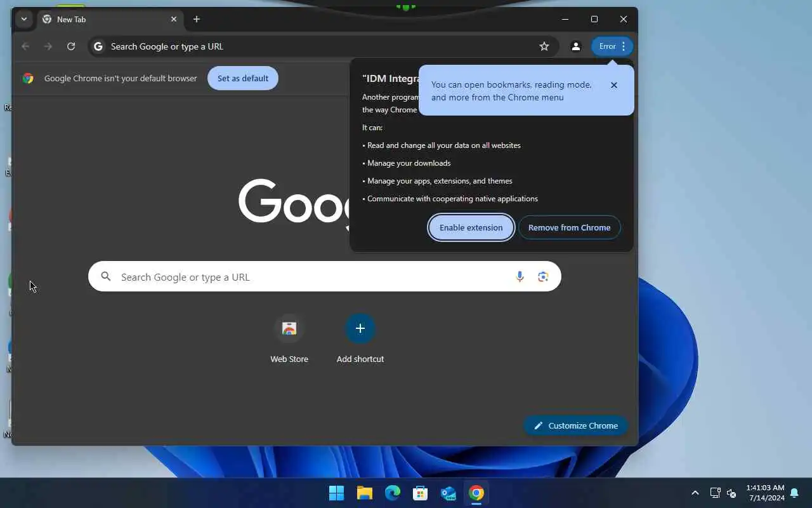Click the text "Communicate with cooperating native applications"
The width and height of the screenshot is (812, 508).
[452, 199]
